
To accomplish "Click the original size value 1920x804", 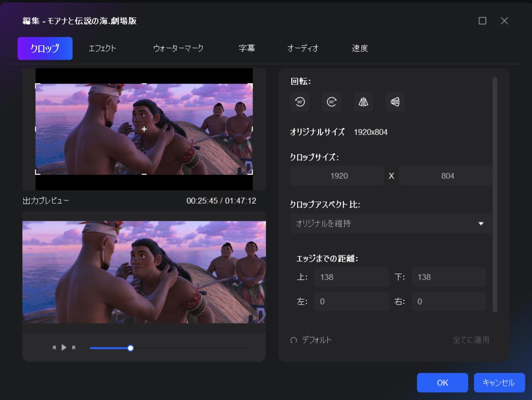I will pos(371,132).
